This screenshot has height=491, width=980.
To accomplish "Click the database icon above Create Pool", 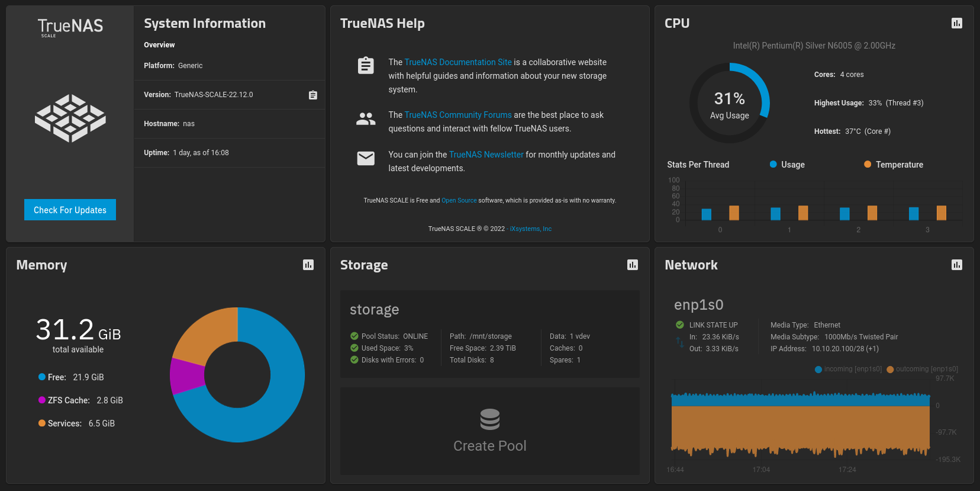I will tap(490, 419).
